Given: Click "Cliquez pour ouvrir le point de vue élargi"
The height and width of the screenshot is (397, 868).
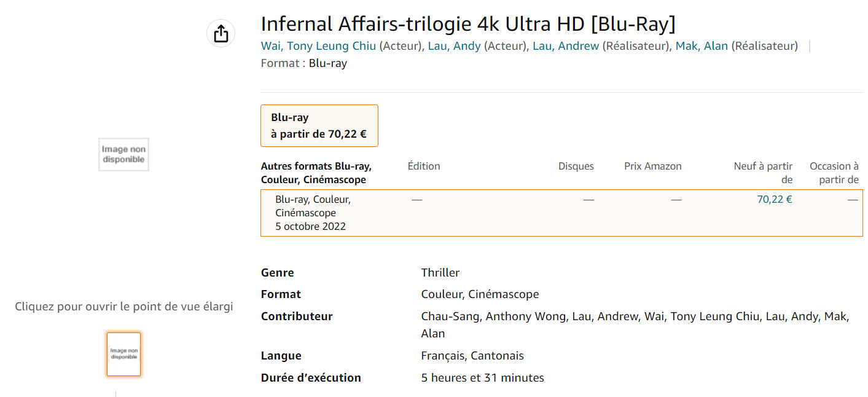Looking at the screenshot, I should pyautogui.click(x=123, y=306).
